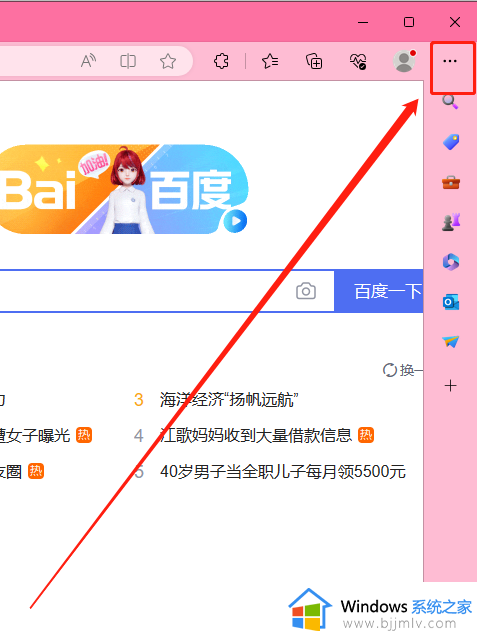Open sidebar Outlook icon
Viewport: 477px width, 637px height.
(451, 302)
